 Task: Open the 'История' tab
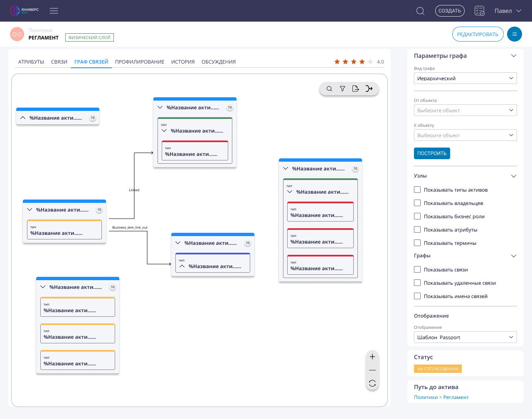[183, 62]
